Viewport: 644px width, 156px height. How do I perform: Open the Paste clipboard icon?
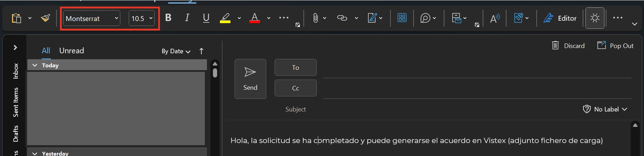16,18
